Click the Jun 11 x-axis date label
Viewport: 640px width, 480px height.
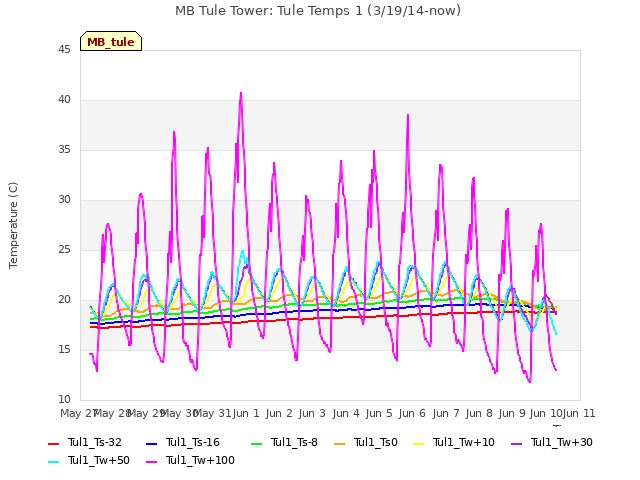pos(579,413)
